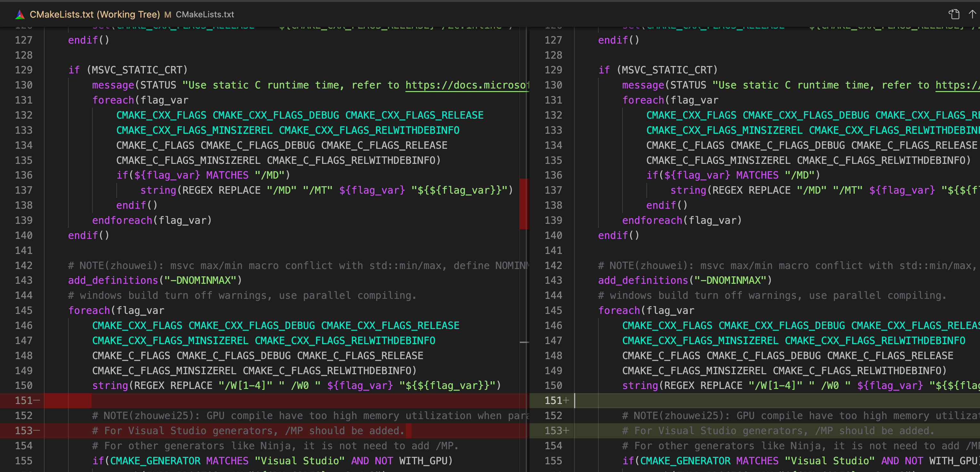
Task: Select line number 129 in the left pane
Action: pos(24,70)
